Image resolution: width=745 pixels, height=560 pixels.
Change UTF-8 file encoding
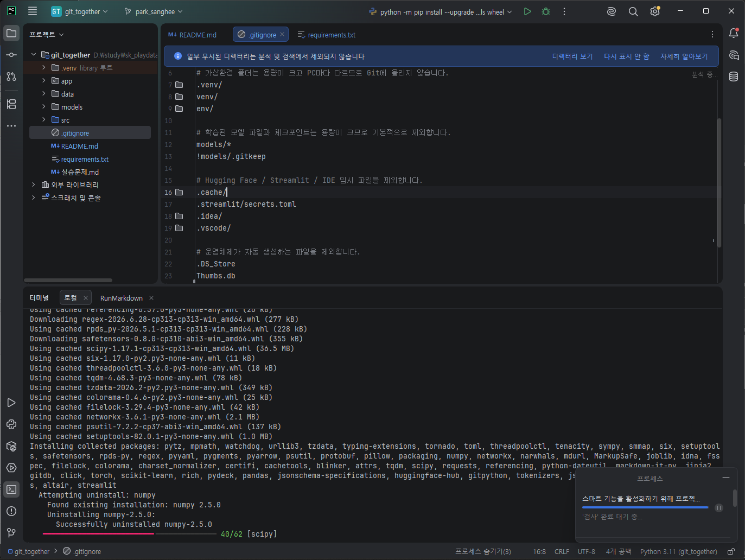[587, 551]
